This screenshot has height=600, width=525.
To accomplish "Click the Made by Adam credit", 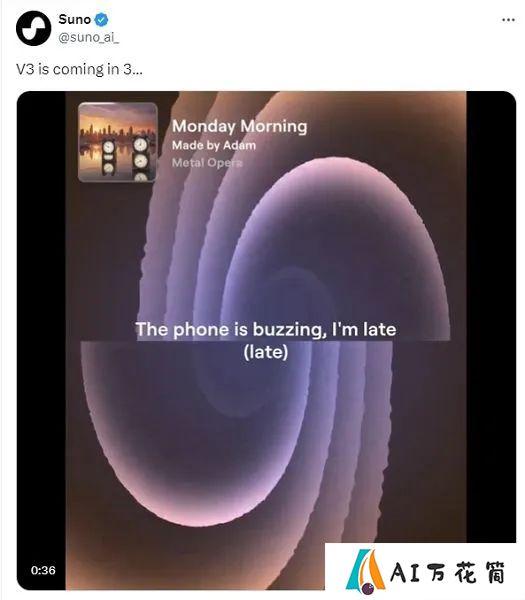I will pos(214,145).
